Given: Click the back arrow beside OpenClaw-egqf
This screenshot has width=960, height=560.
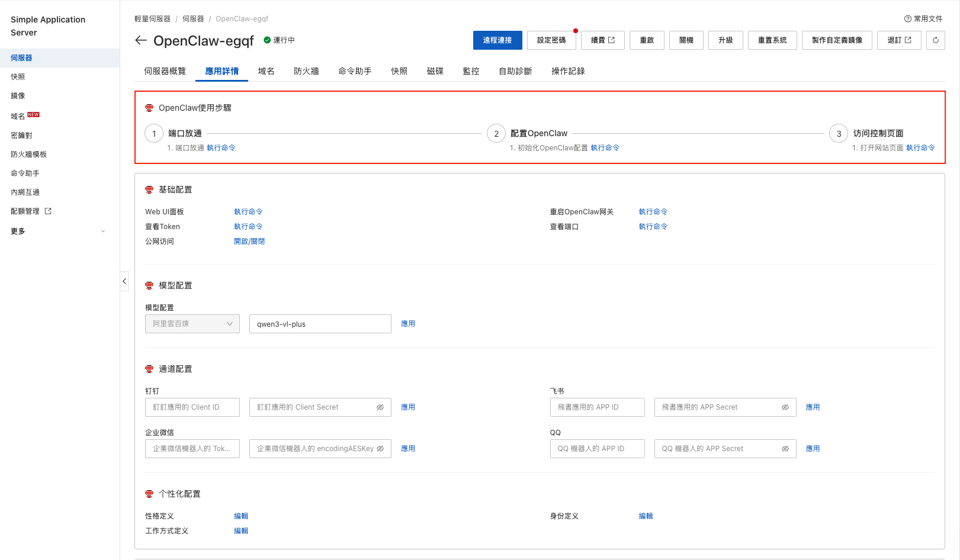Looking at the screenshot, I should pos(140,40).
